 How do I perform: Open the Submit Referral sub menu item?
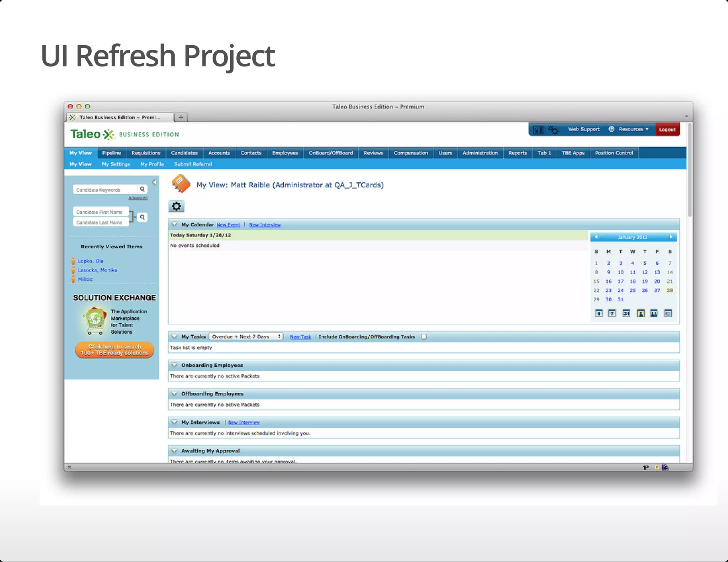(x=193, y=164)
